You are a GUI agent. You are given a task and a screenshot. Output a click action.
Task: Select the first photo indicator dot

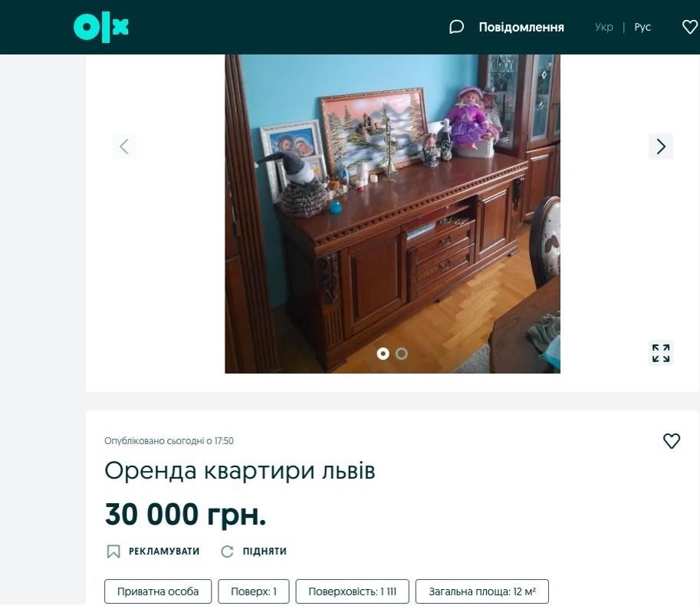tap(383, 354)
